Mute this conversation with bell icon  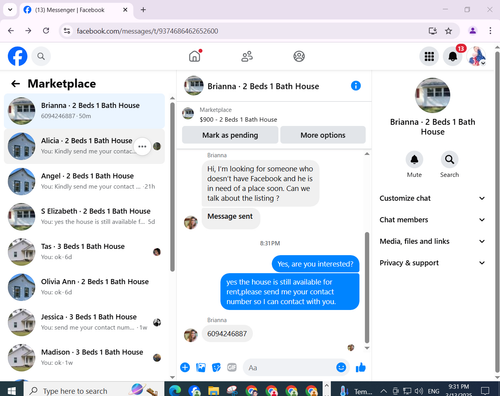click(414, 160)
